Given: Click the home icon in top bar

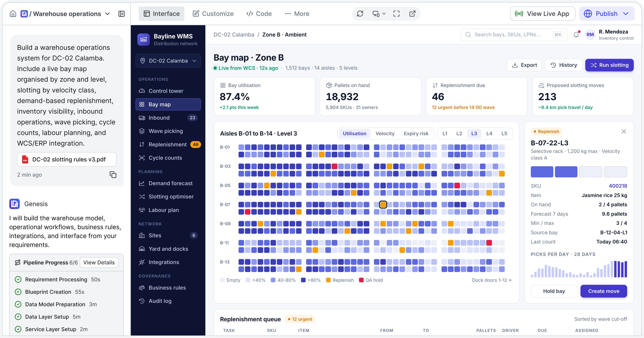Looking at the screenshot, I should point(13,14).
